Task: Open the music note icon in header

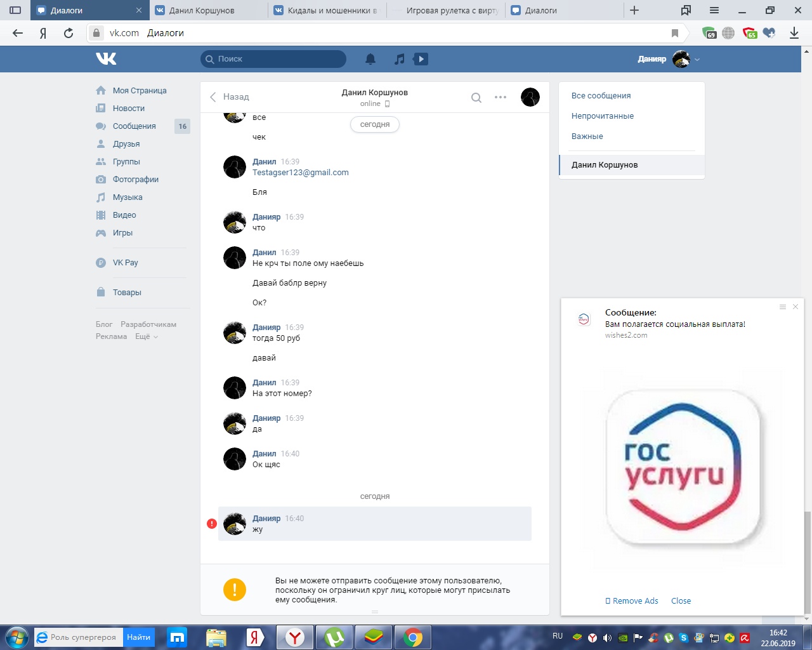Action: (x=399, y=59)
